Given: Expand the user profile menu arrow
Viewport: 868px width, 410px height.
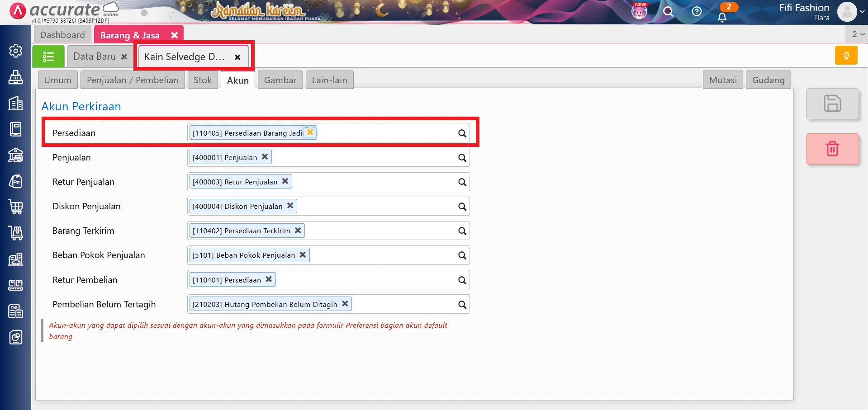Looking at the screenshot, I should pyautogui.click(x=862, y=12).
